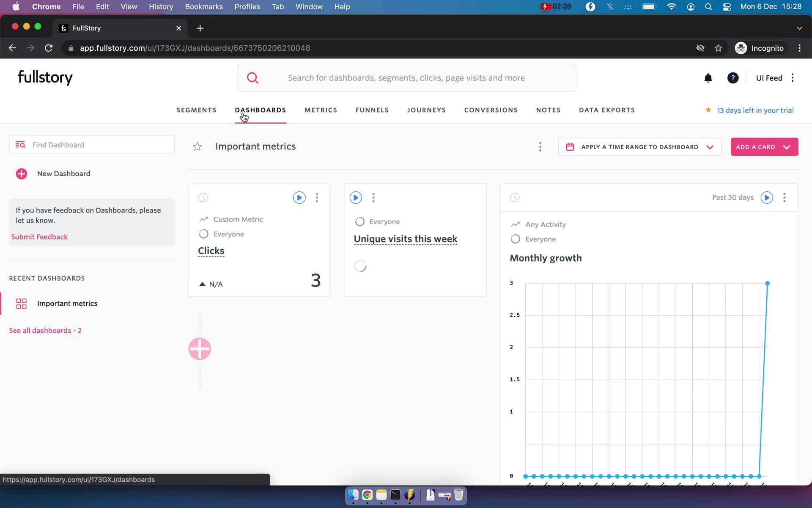Click Any Activity label on Monthly growth card
This screenshot has height=508, width=812.
click(546, 224)
